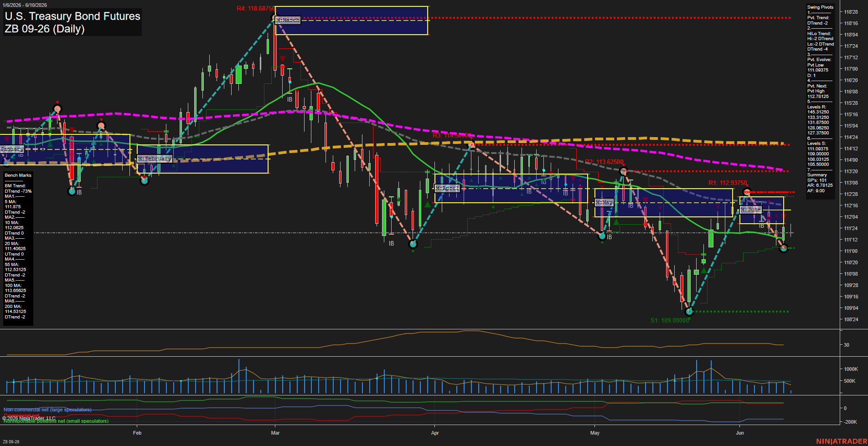
Task: Click the January monthly range label
Action: coord(12,149)
